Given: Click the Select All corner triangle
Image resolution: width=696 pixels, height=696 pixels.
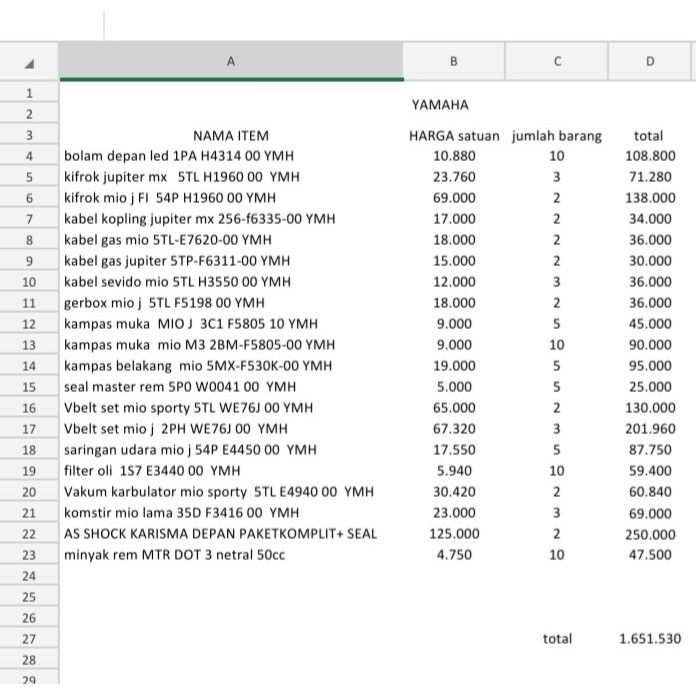Looking at the screenshot, I should click(x=29, y=61).
